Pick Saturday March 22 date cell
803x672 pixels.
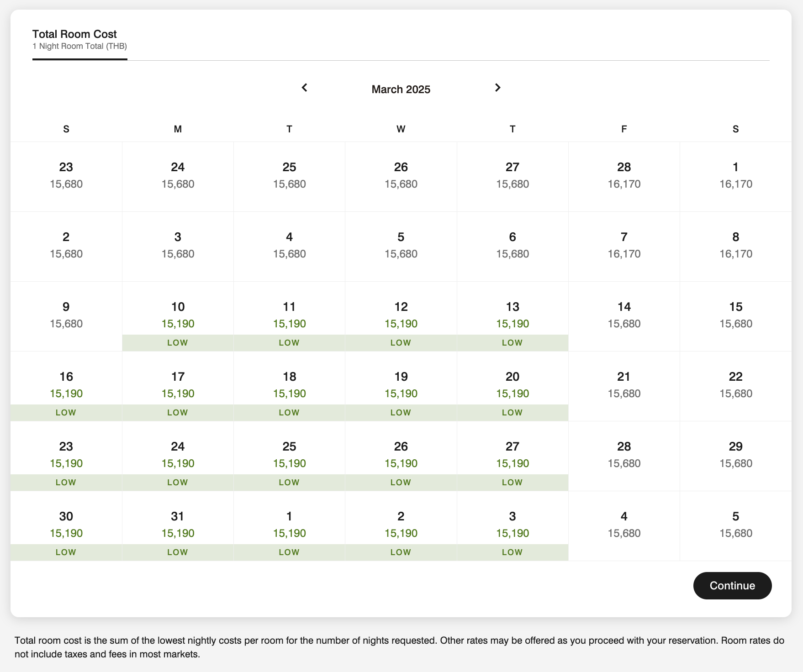(x=735, y=386)
